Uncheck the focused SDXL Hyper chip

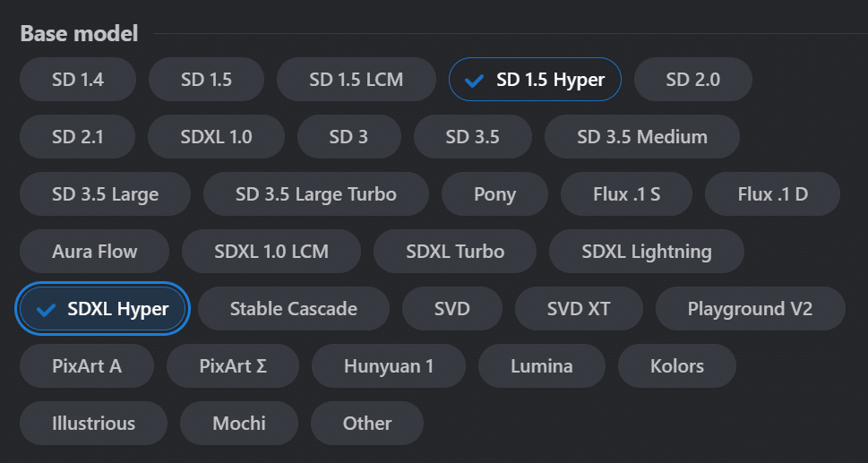click(102, 309)
